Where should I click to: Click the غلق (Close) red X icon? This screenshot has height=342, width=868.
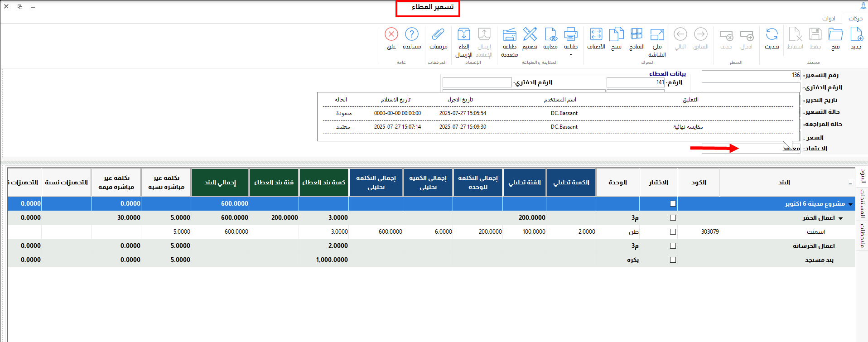391,34
